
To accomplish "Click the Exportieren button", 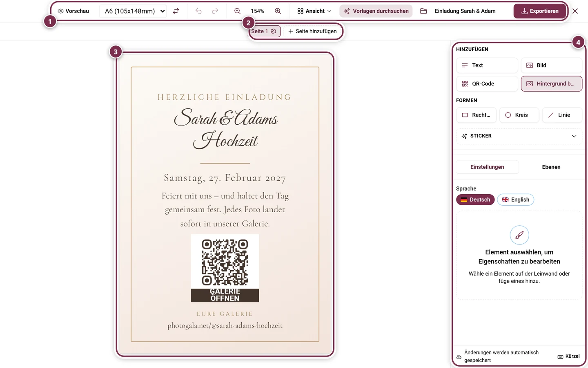I will click(540, 11).
